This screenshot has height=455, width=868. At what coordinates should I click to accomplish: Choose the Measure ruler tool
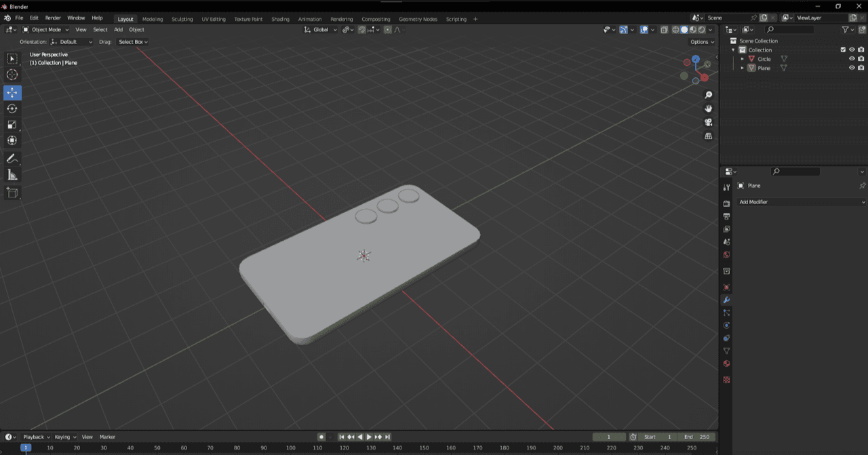point(12,175)
